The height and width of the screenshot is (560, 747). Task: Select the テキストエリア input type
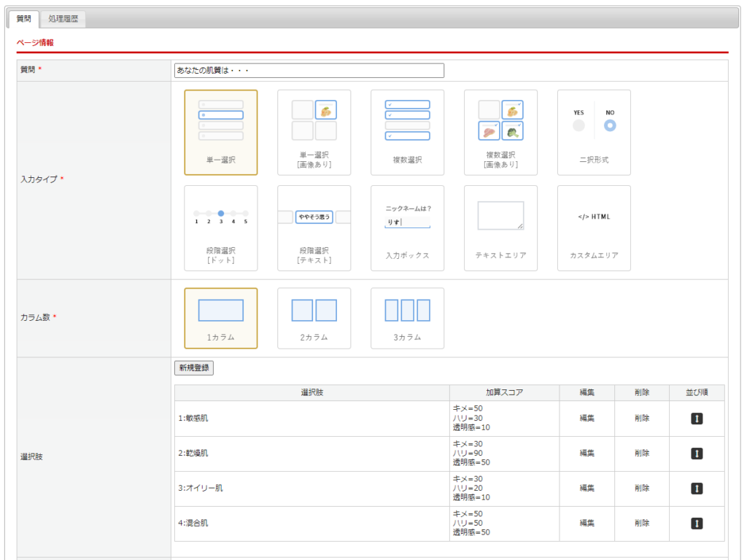coord(500,228)
